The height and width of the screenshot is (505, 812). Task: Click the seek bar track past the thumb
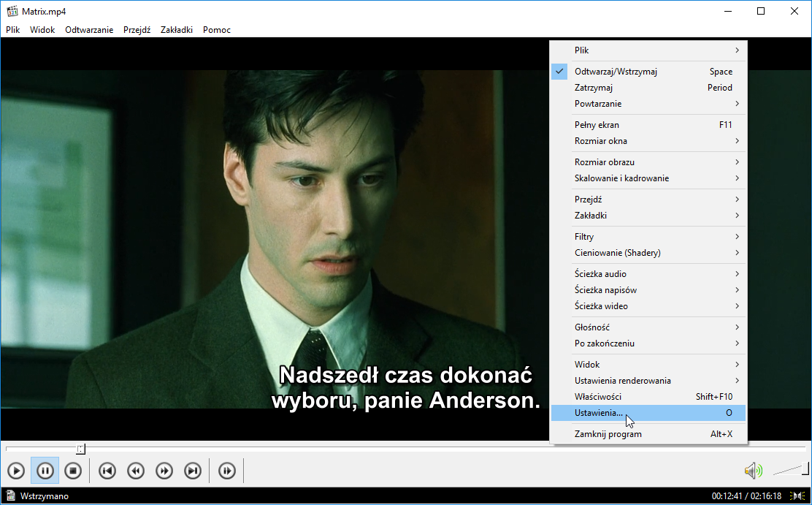click(445, 447)
